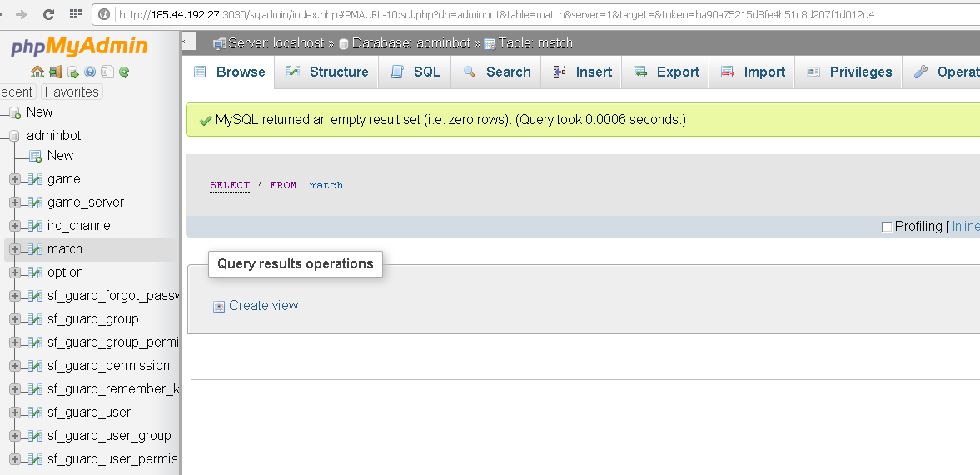Click New under adminbot to create table

pyautogui.click(x=61, y=155)
